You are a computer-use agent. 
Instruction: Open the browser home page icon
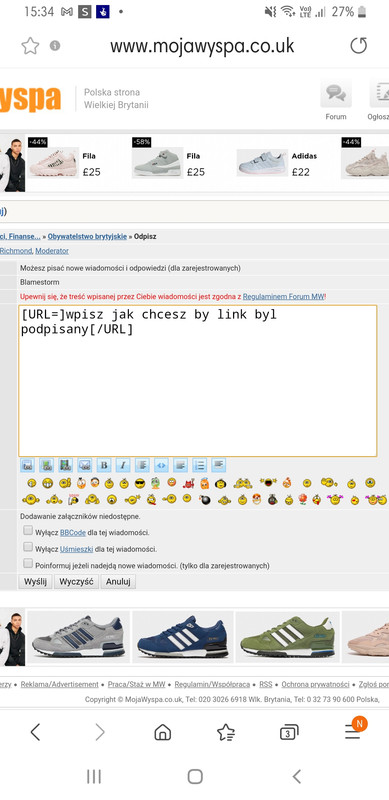(x=162, y=733)
